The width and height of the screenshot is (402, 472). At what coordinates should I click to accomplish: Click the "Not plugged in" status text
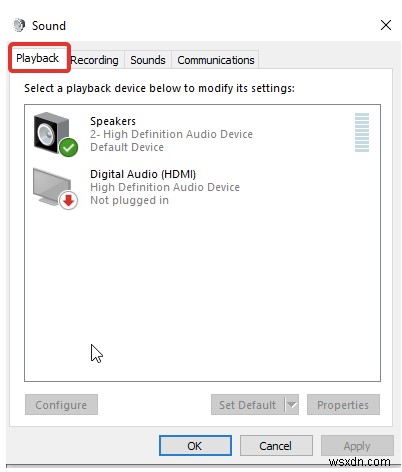[x=129, y=200]
